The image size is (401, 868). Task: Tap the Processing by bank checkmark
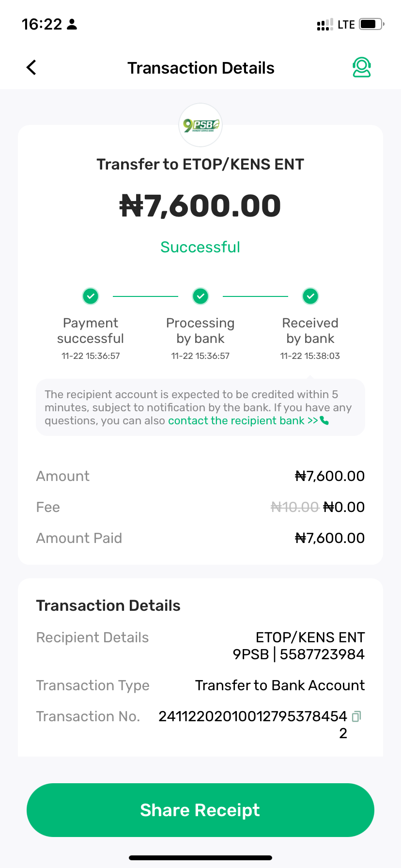[200, 296]
